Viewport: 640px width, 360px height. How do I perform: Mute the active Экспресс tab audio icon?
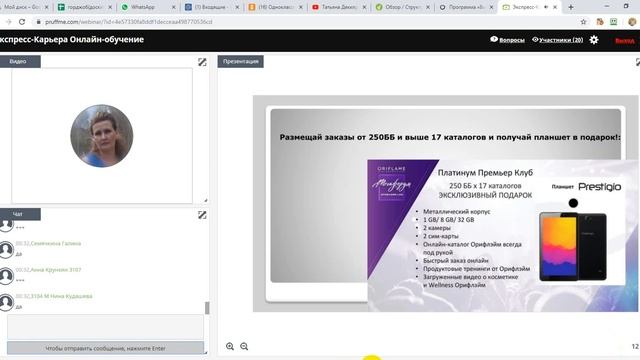click(x=546, y=7)
